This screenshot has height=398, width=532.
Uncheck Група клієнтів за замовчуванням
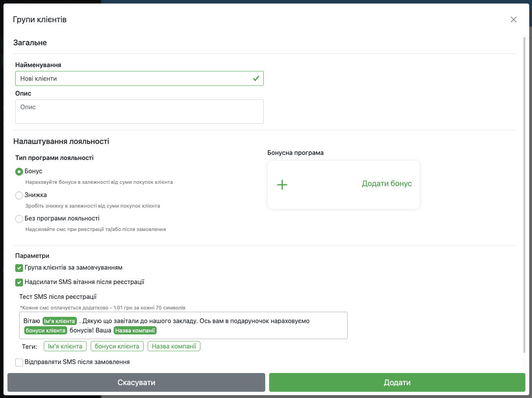tap(19, 268)
